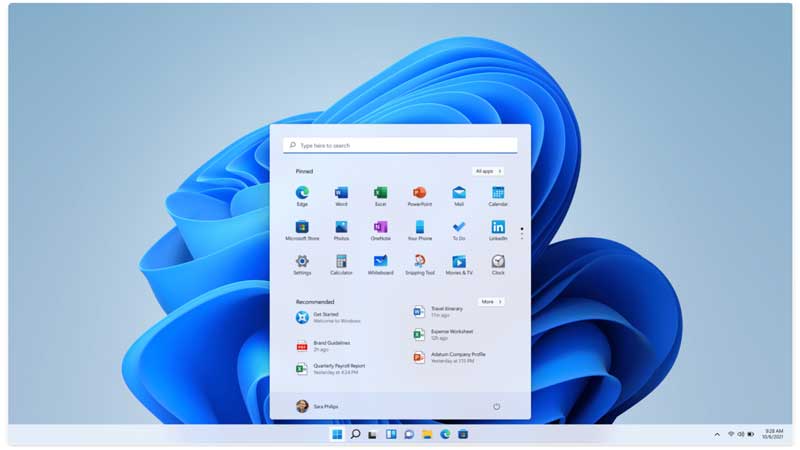
Task: Show hidden system tray icons chevron
Action: 717,435
